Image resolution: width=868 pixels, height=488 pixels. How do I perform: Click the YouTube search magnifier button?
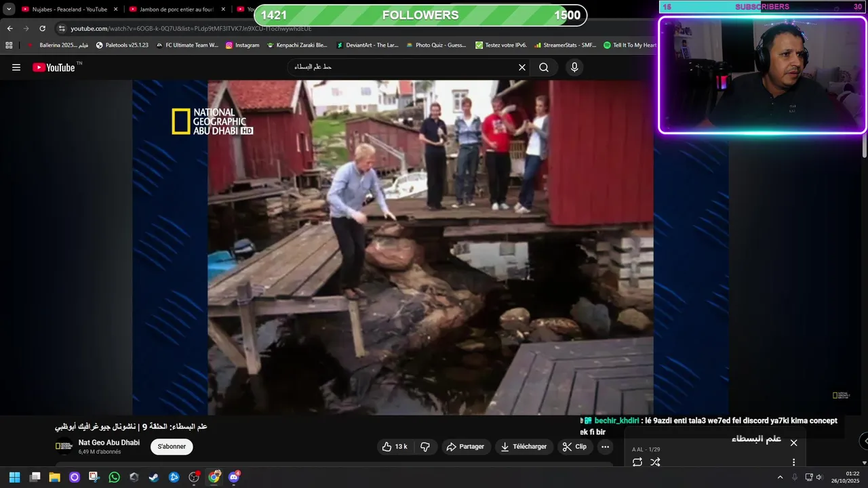(544, 67)
